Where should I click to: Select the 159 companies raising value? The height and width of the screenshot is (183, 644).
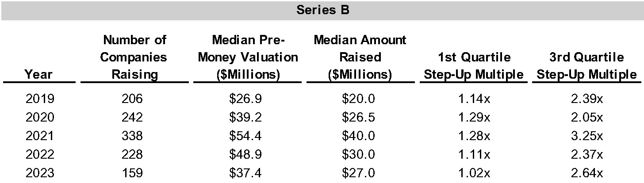click(x=132, y=173)
